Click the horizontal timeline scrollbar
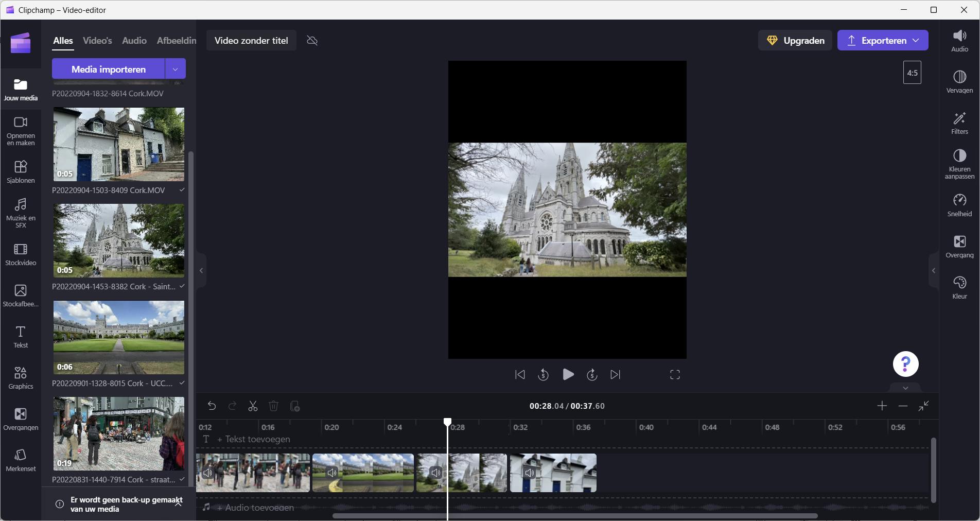Screen dimensions: 980x521 coord(574,515)
